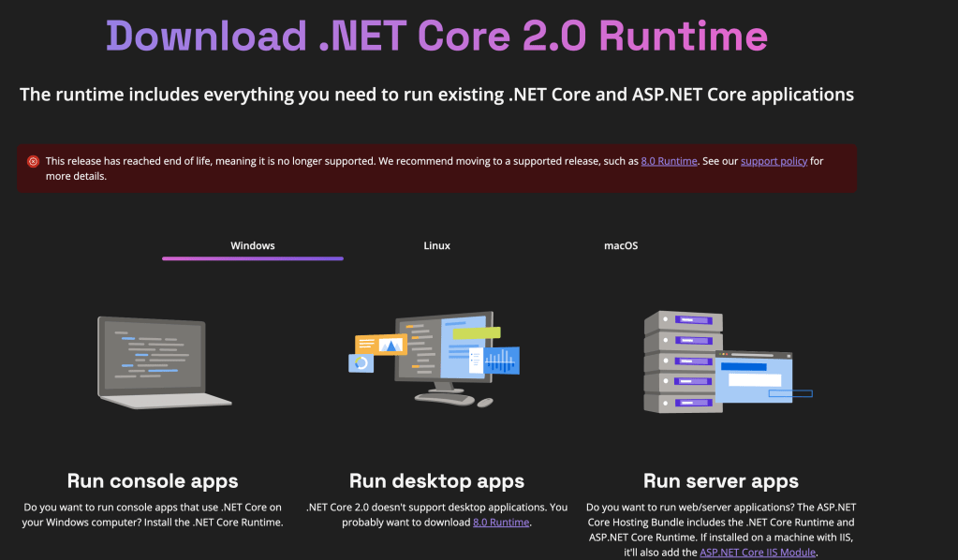Click the desktop monitor apps illustration
958x560 pixels.
pyautogui.click(x=435, y=359)
